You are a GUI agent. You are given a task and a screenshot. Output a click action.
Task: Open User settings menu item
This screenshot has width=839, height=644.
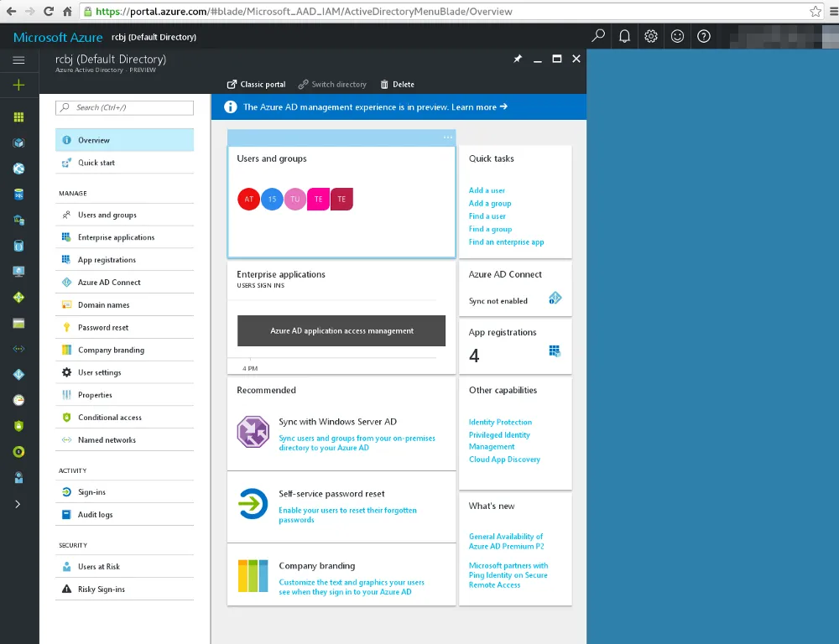[x=125, y=372]
